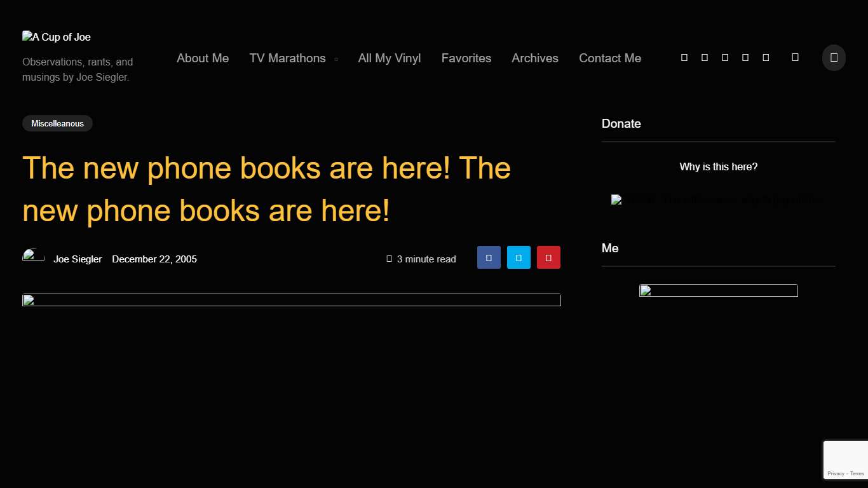Navigate to Archives

point(535,58)
